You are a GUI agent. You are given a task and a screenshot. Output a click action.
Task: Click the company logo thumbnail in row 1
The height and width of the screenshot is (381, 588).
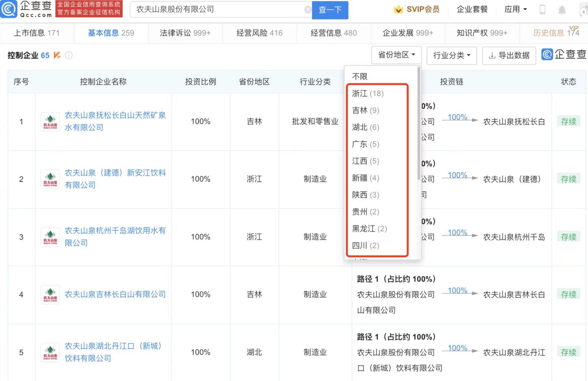(x=50, y=122)
